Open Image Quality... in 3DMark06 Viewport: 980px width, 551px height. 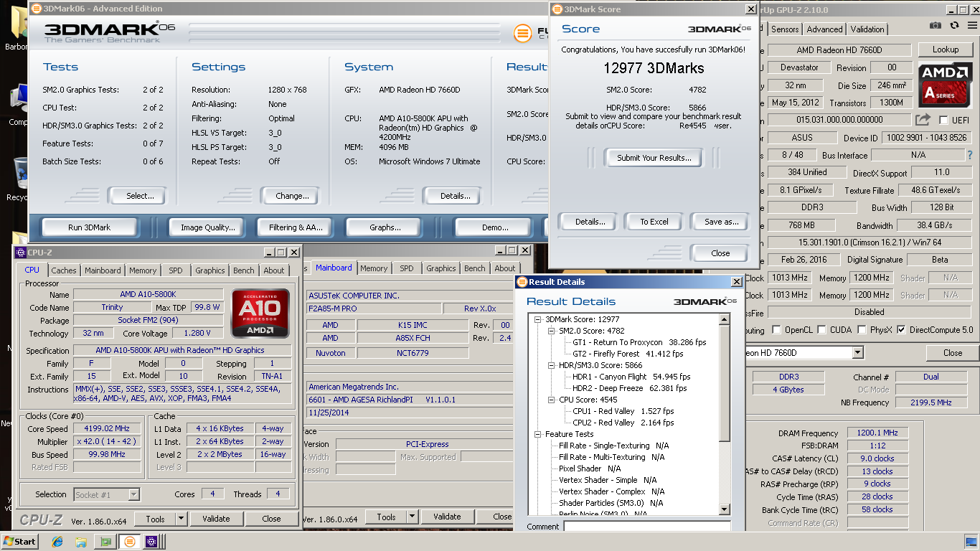tap(207, 227)
